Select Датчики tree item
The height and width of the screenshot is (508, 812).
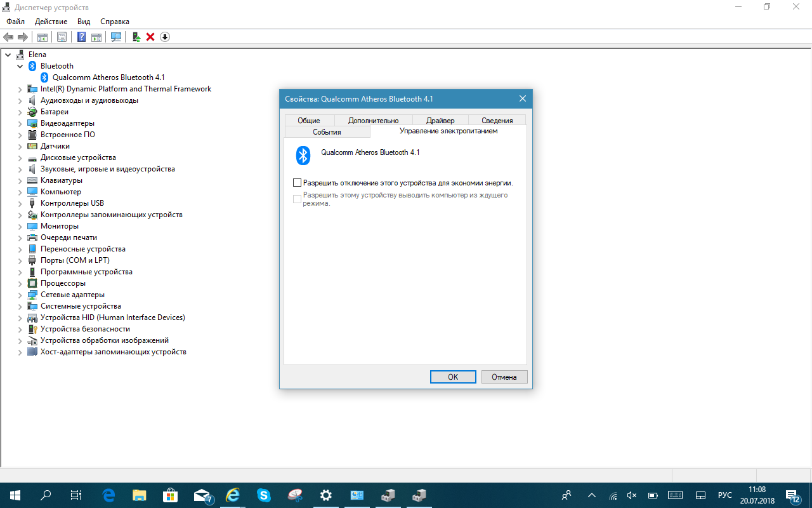(x=55, y=146)
